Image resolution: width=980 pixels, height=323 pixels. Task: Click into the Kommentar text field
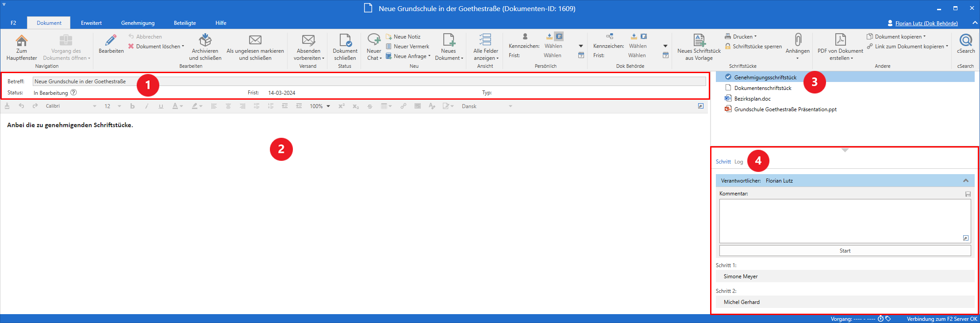tap(844, 220)
